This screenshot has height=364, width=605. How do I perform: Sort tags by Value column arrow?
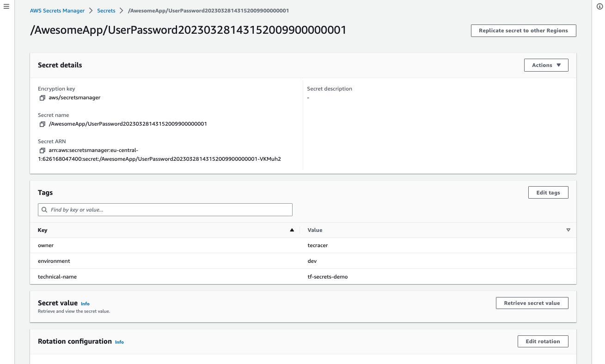click(568, 230)
